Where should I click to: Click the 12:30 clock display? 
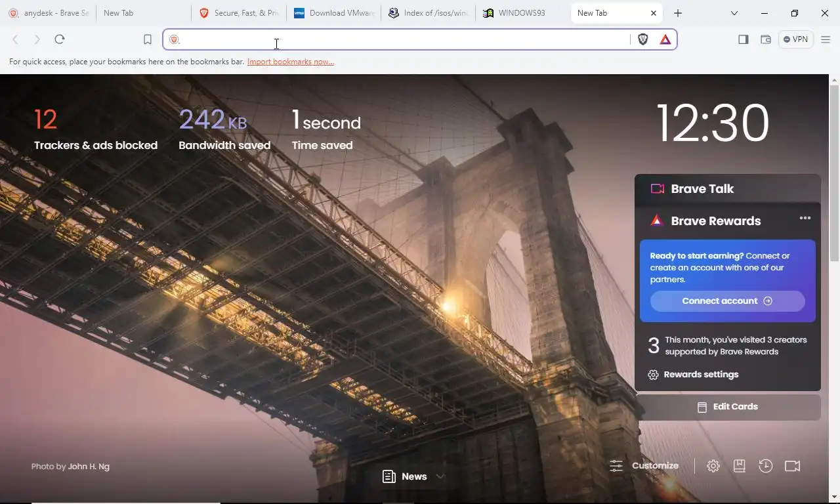(x=713, y=123)
